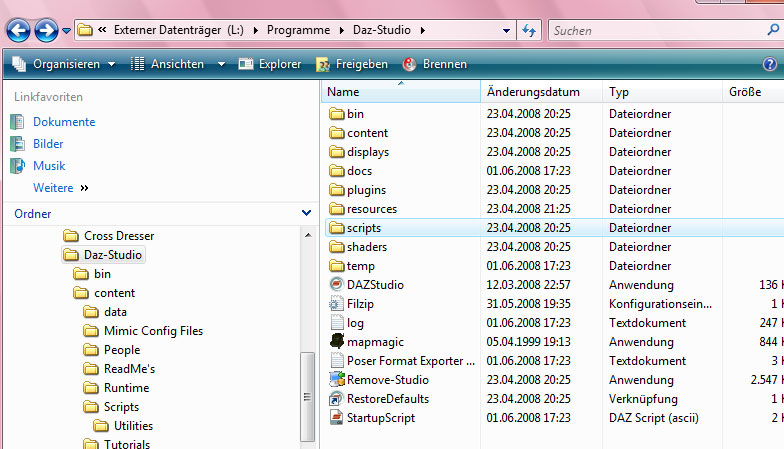This screenshot has height=449, width=784.
Task: Click the folder tree scrollbar thumb
Action: click(307, 397)
